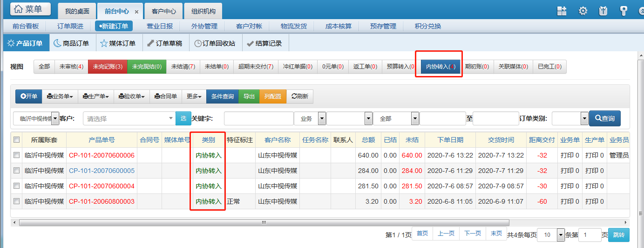Filter view by 未审核(4)
644x248 pixels.
point(71,67)
